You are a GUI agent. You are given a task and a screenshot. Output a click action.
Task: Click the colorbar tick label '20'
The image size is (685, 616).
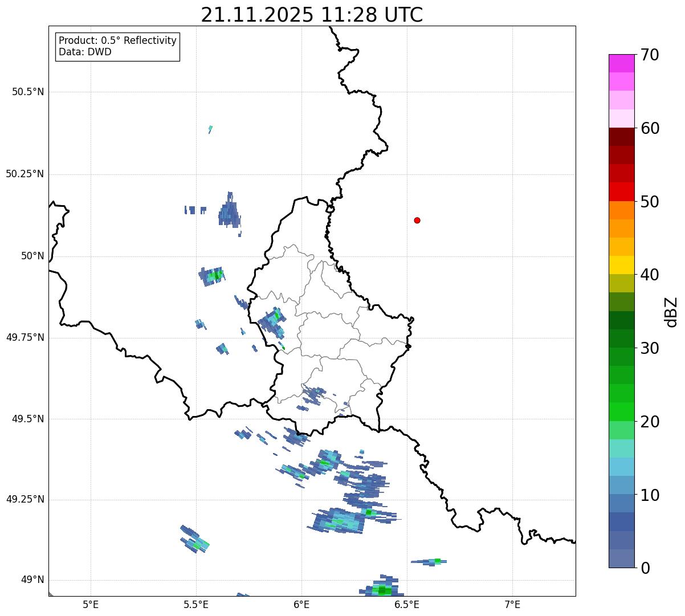650,422
